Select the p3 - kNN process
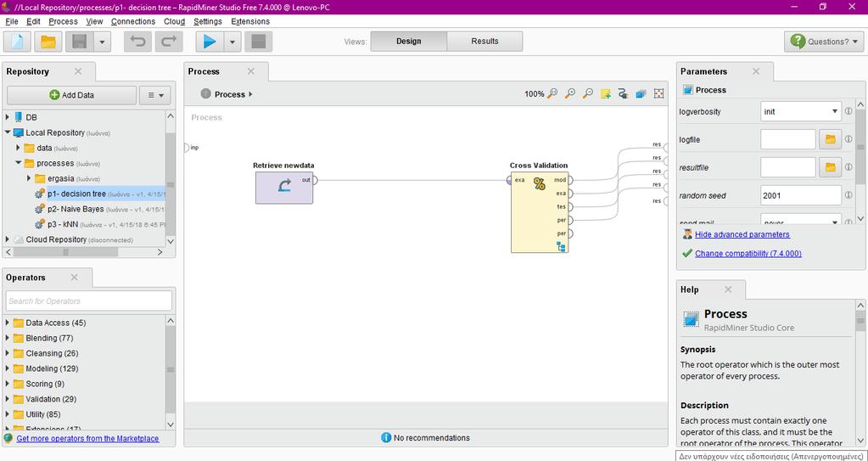Viewport: 868px width, 461px height. point(63,224)
